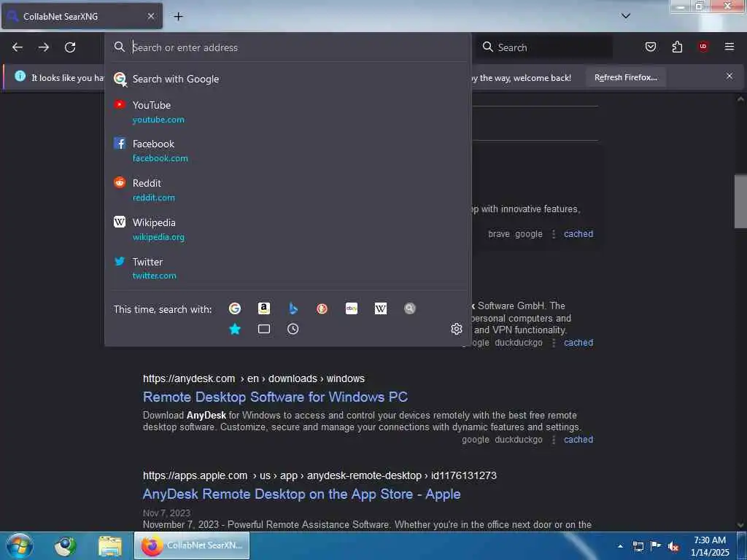The height and width of the screenshot is (560, 747).
Task: Open the Extensions puzzle icon
Action: pyautogui.click(x=677, y=47)
